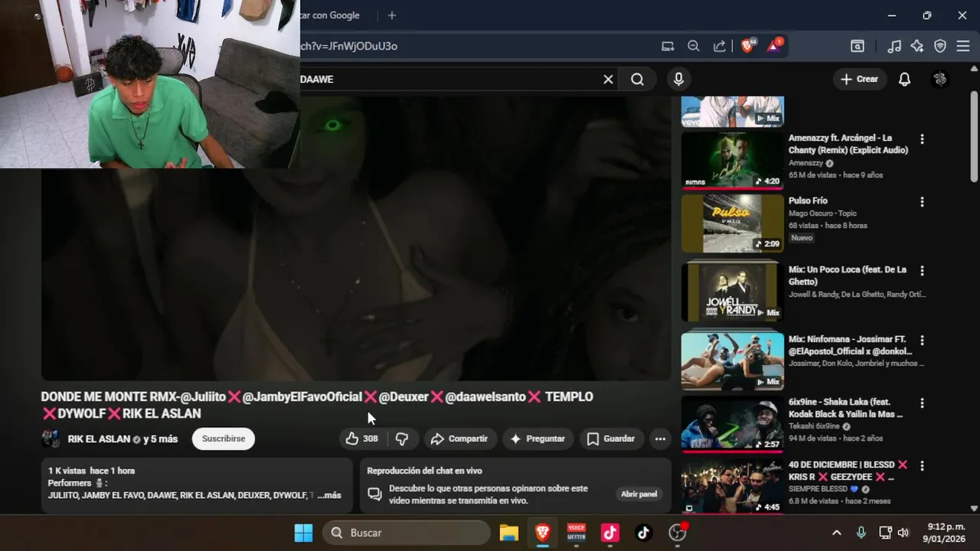Open the Brave hamburger main menu

963,46
